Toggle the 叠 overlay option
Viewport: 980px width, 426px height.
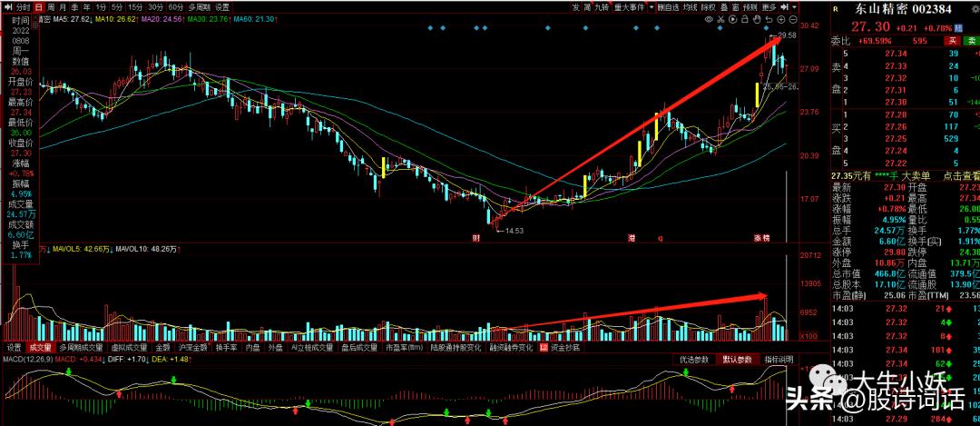click(724, 7)
